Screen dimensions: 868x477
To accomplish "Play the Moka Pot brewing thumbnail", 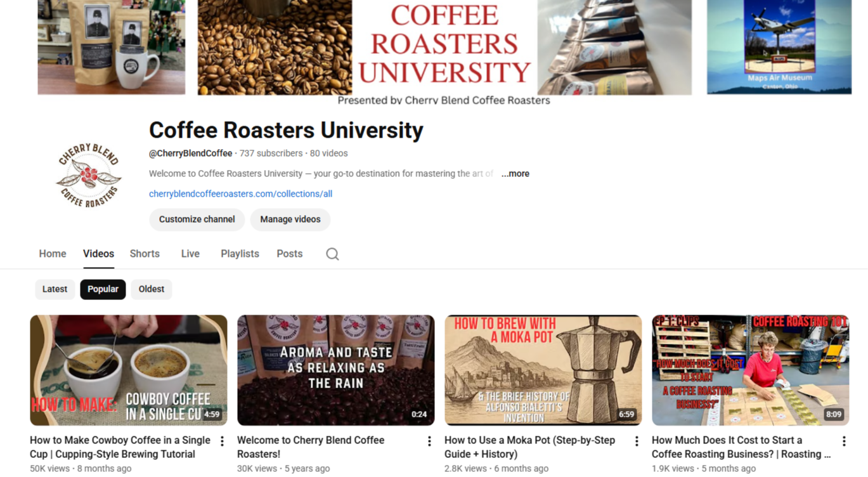I will (x=543, y=370).
